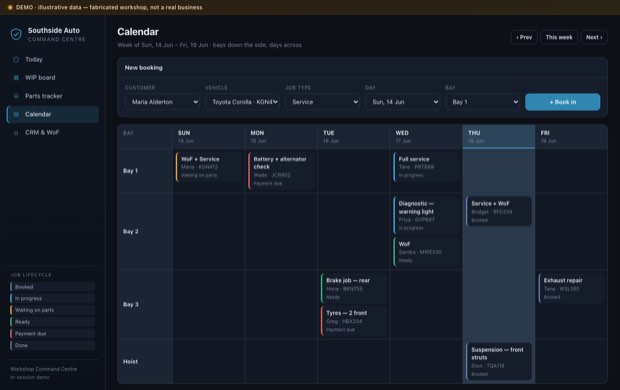620x390 pixels.
Task: Click the Done lifecycle legend item
Action: [53, 345]
